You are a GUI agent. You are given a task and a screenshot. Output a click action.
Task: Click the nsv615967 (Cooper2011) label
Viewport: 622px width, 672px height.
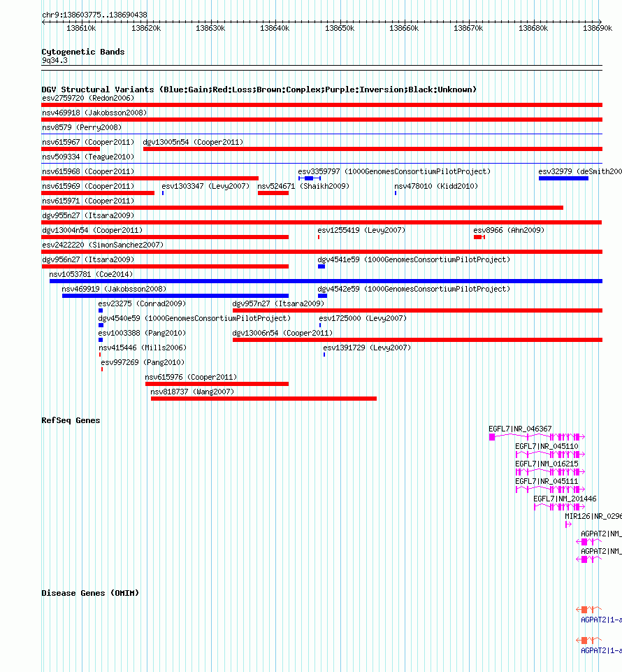coord(88,142)
